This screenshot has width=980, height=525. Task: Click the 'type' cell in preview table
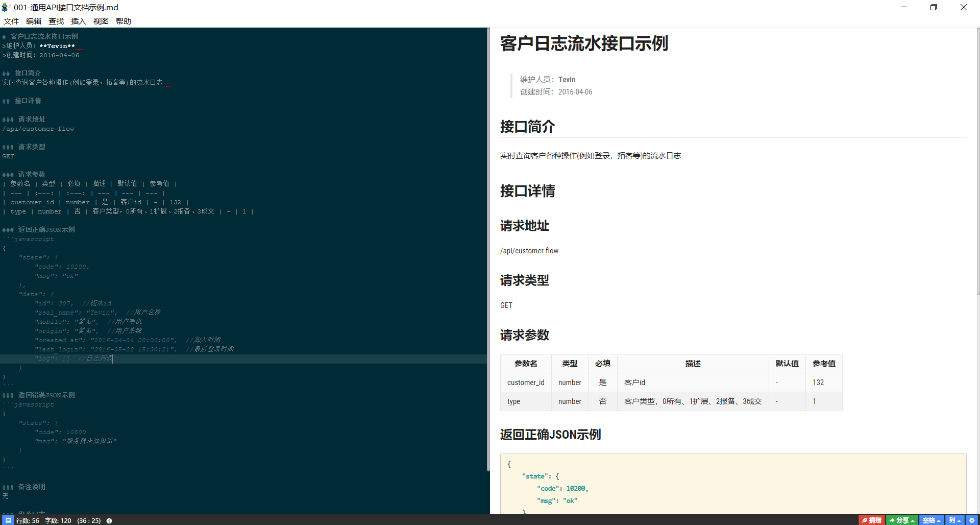click(526, 401)
